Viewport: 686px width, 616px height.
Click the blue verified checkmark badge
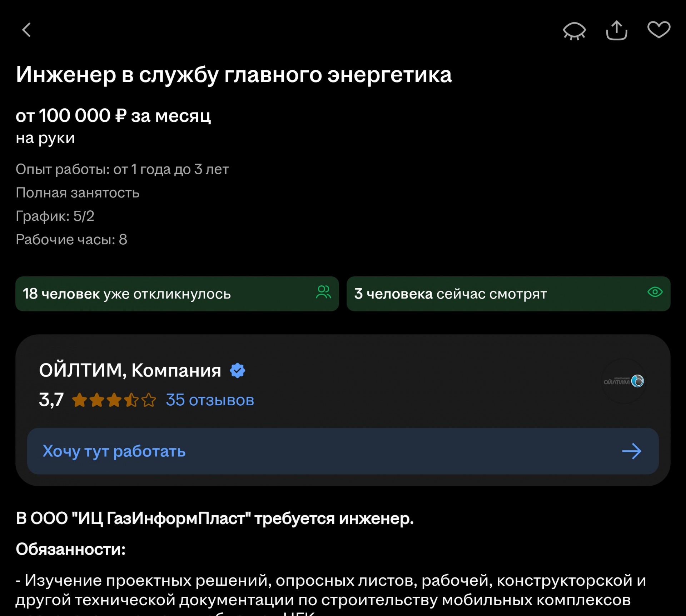[x=238, y=370]
